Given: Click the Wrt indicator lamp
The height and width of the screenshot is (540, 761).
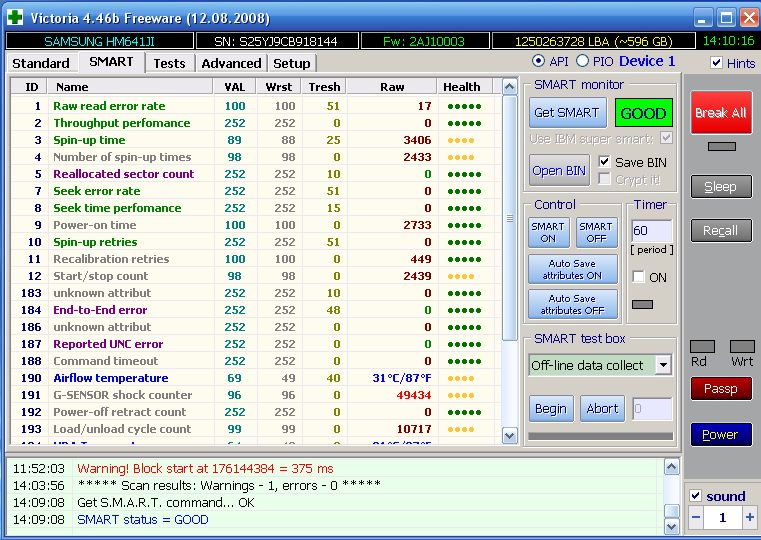Looking at the screenshot, I should coord(742,346).
